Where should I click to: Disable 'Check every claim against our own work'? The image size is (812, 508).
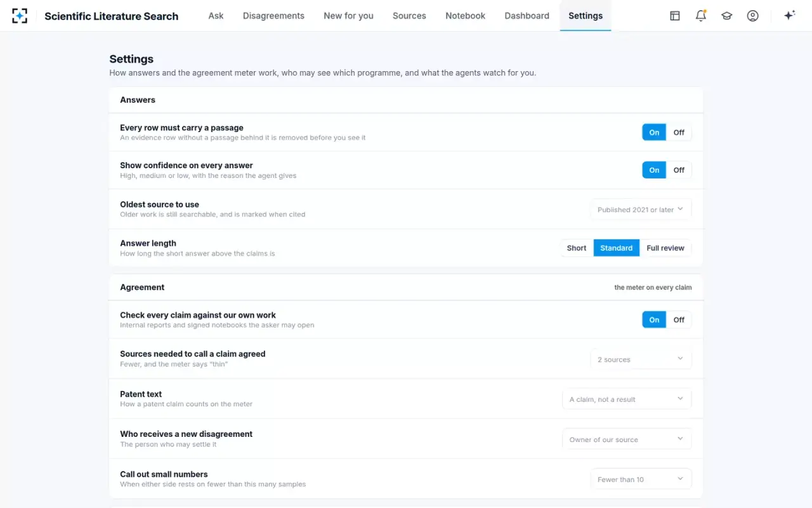click(679, 320)
